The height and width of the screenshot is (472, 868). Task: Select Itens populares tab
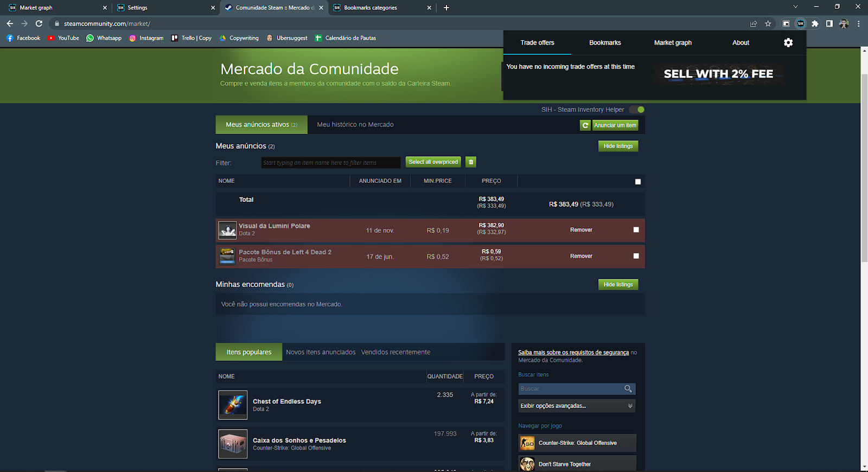tap(249, 352)
